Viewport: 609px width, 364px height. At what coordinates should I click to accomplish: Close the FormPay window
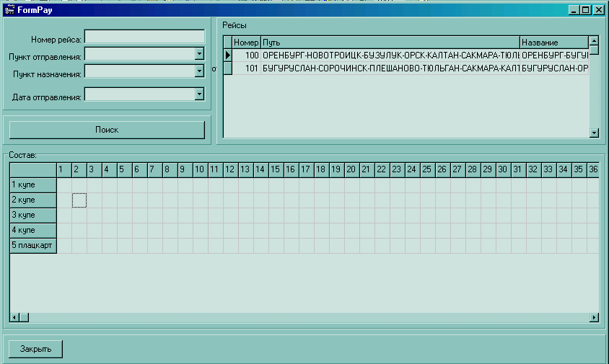point(598,10)
